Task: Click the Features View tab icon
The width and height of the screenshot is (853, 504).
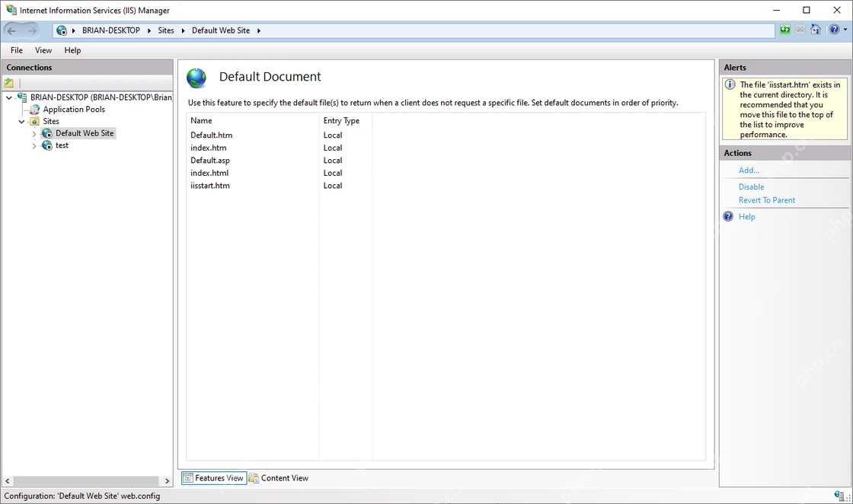Action: point(187,478)
